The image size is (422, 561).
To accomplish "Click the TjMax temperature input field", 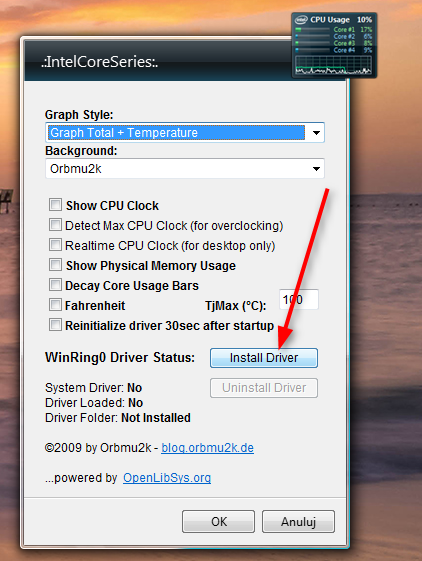I will click(x=299, y=299).
